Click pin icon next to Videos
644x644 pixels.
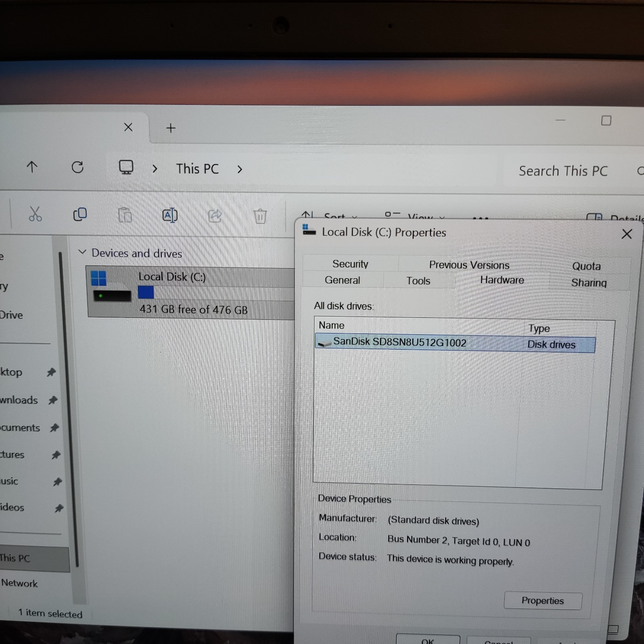59,508
